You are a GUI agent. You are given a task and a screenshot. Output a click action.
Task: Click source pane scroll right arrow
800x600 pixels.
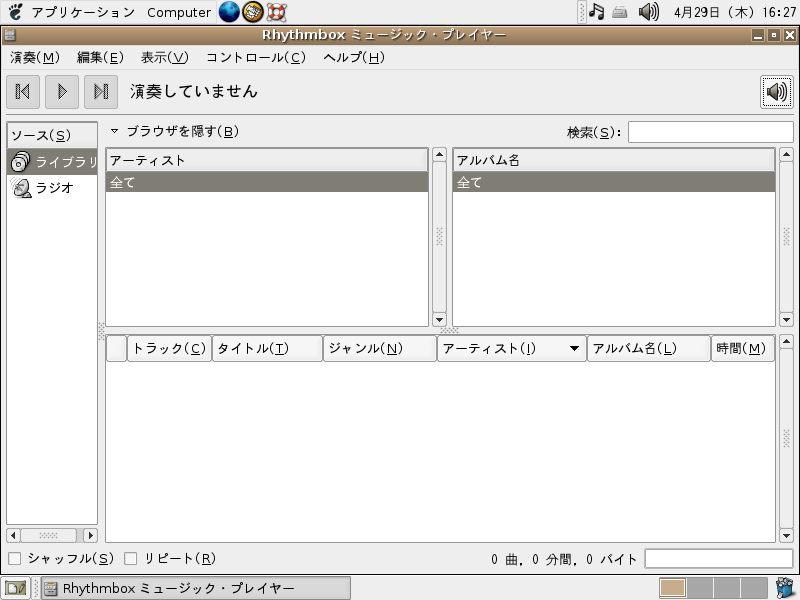(90, 535)
